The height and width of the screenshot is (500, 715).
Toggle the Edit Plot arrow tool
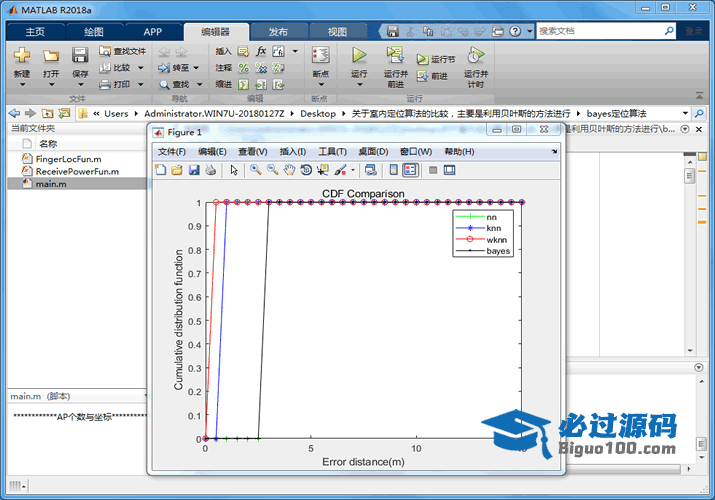[x=234, y=170]
